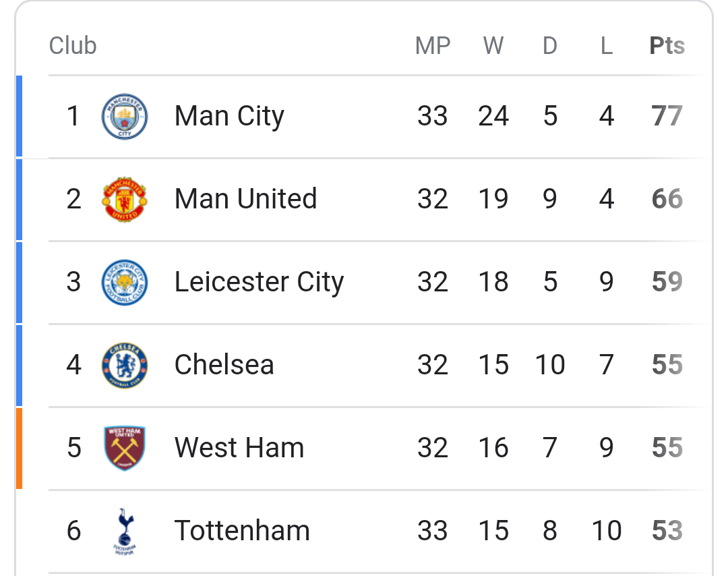Screen dimensions: 728x576
Task: Click the Chelsea lion crest
Action: [125, 365]
